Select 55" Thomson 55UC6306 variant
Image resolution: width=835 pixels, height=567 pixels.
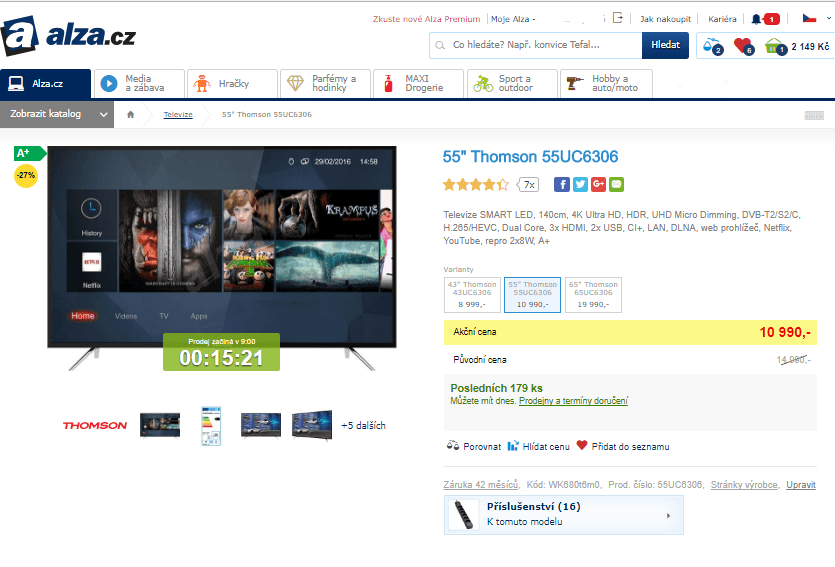point(533,294)
